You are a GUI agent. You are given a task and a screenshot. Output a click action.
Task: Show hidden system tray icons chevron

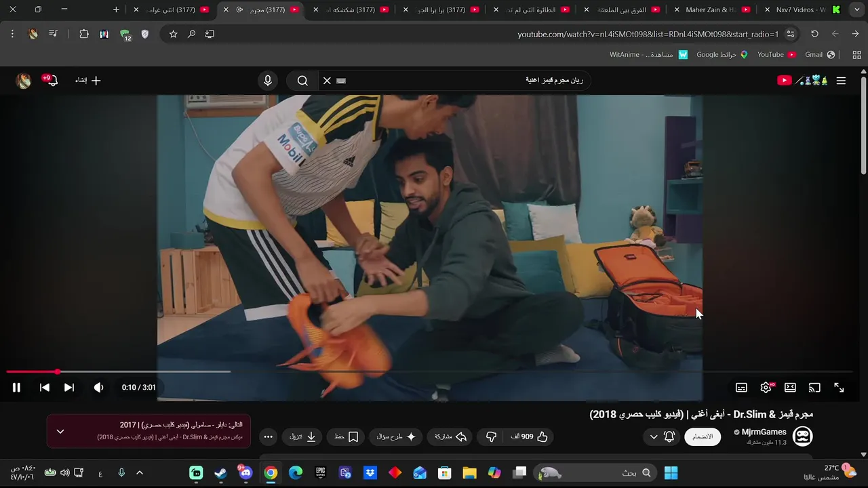coord(140,473)
